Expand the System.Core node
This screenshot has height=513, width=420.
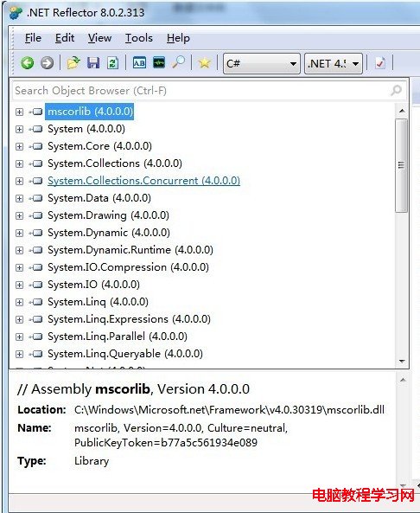click(20, 146)
